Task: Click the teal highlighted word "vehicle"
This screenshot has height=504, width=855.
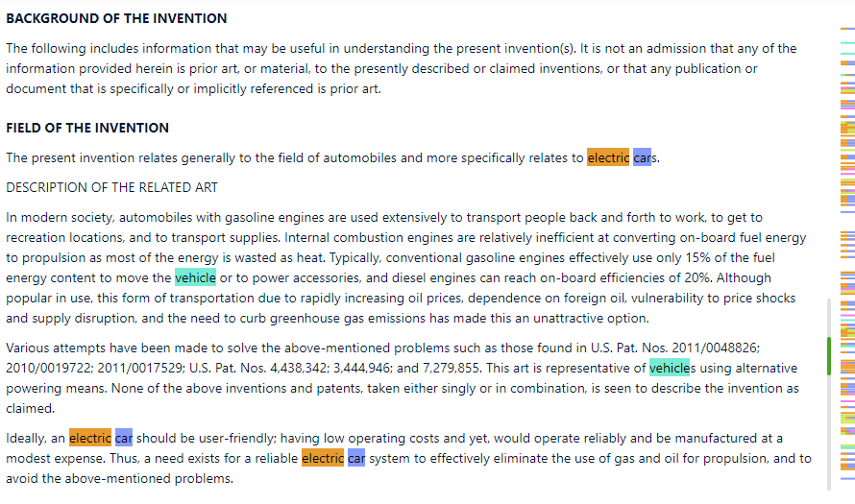Action: 195,277
